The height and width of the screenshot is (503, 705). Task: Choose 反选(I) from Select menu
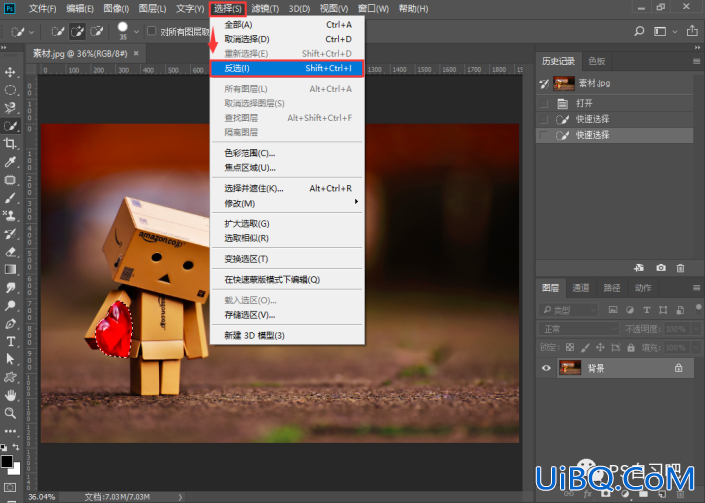287,68
